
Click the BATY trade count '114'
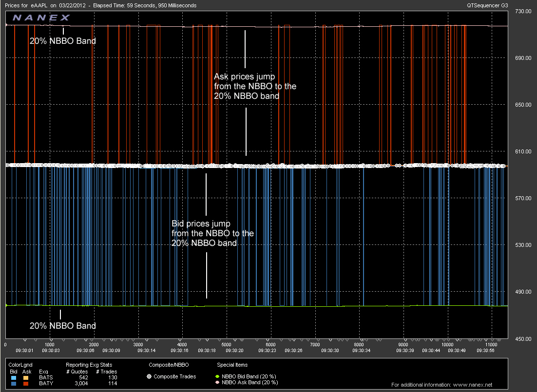[113, 383]
